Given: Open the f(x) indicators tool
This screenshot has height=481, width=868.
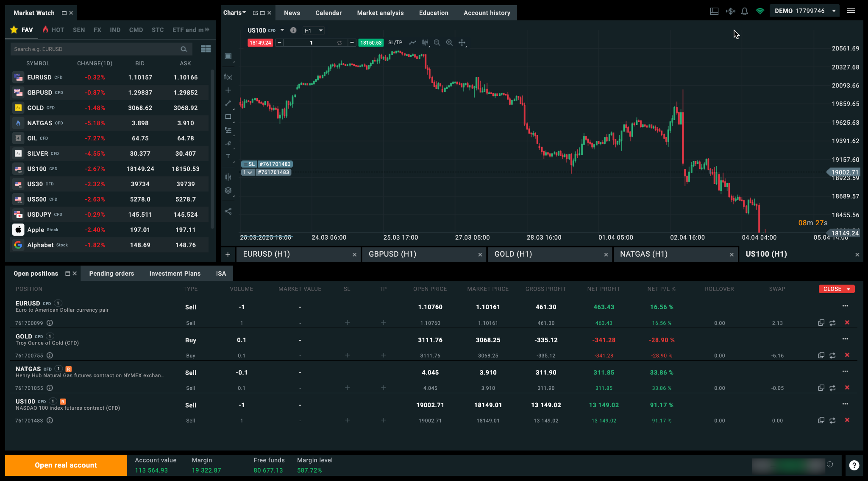Looking at the screenshot, I should pos(228,77).
